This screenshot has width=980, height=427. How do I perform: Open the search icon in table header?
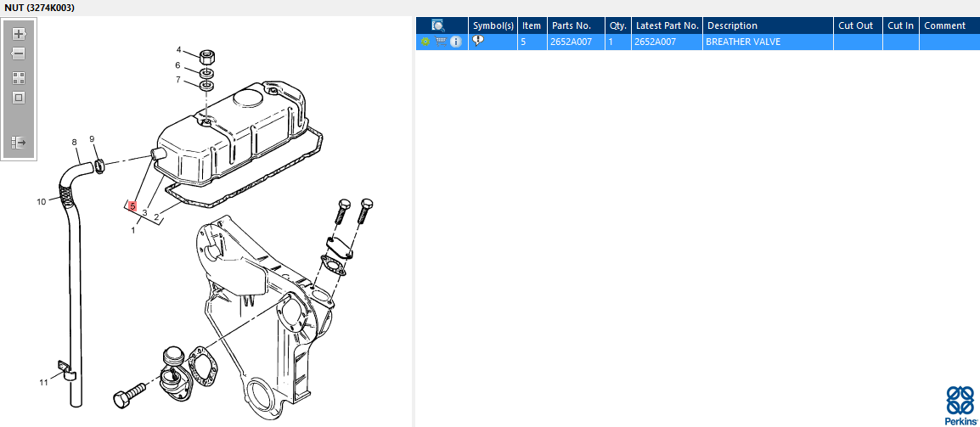click(x=437, y=25)
